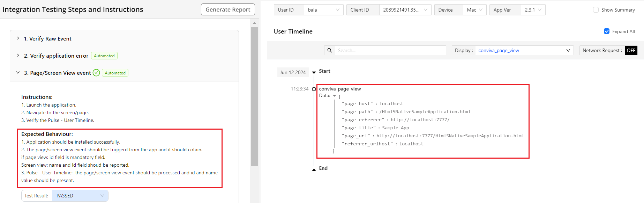Enable the Show Summary checkbox
The image size is (644, 203).
click(x=596, y=10)
